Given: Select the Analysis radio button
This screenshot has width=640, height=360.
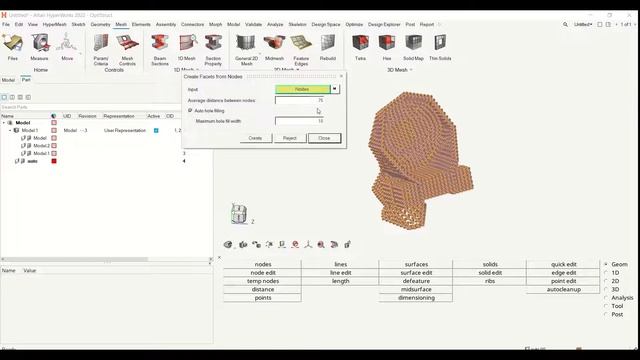Looking at the screenshot, I should tap(606, 298).
